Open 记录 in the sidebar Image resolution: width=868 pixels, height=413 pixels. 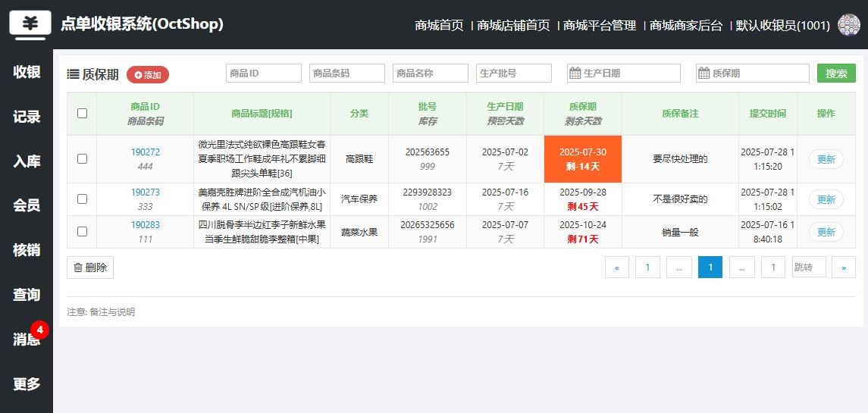tap(27, 117)
